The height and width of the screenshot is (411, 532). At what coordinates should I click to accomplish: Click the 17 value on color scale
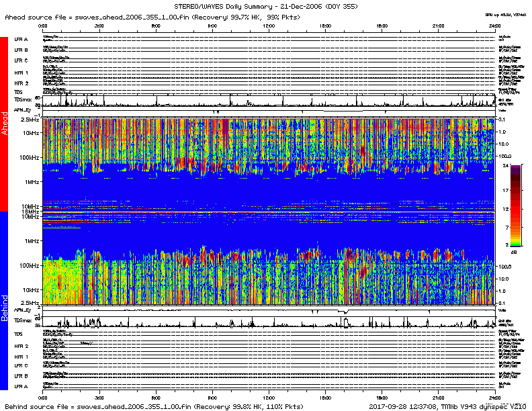coord(506,191)
